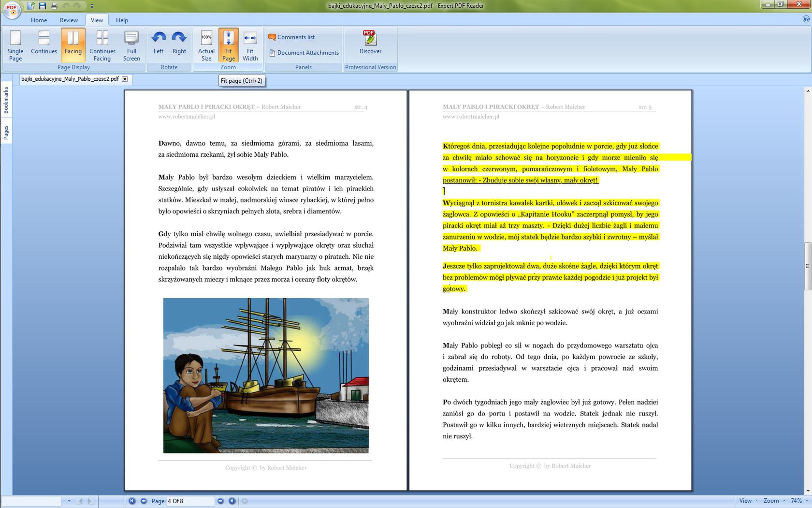Go to the last page button
Screen dimensions: 812x508
[232, 501]
